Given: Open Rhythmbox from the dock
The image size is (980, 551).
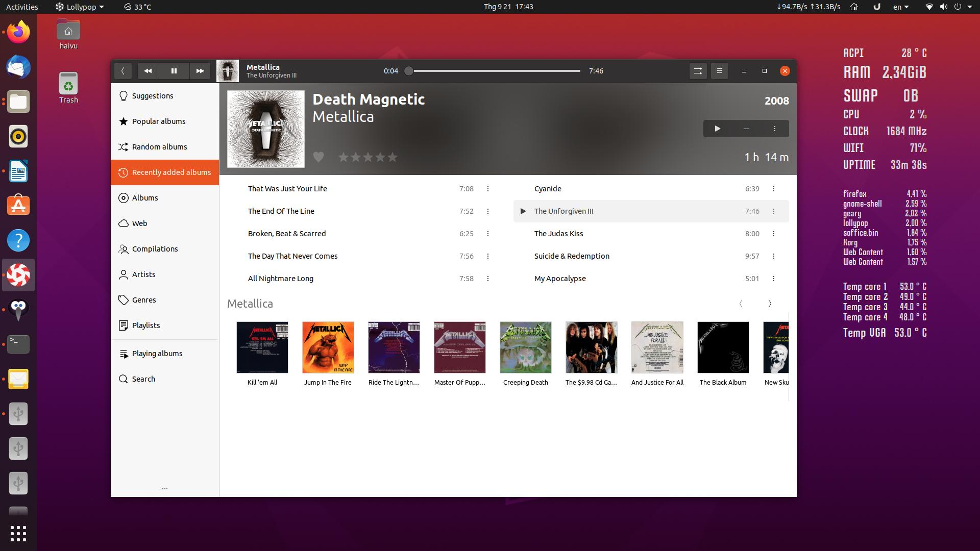Looking at the screenshot, I should 18,136.
